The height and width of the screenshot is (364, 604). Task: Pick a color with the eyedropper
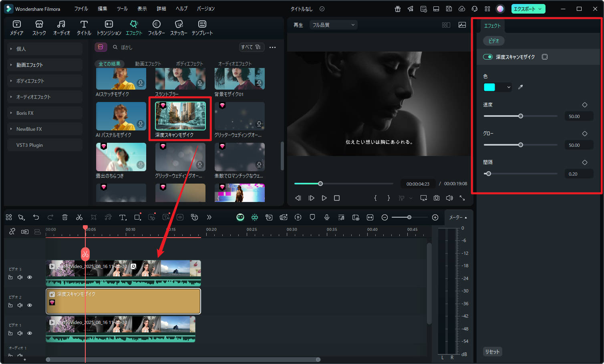(x=520, y=87)
